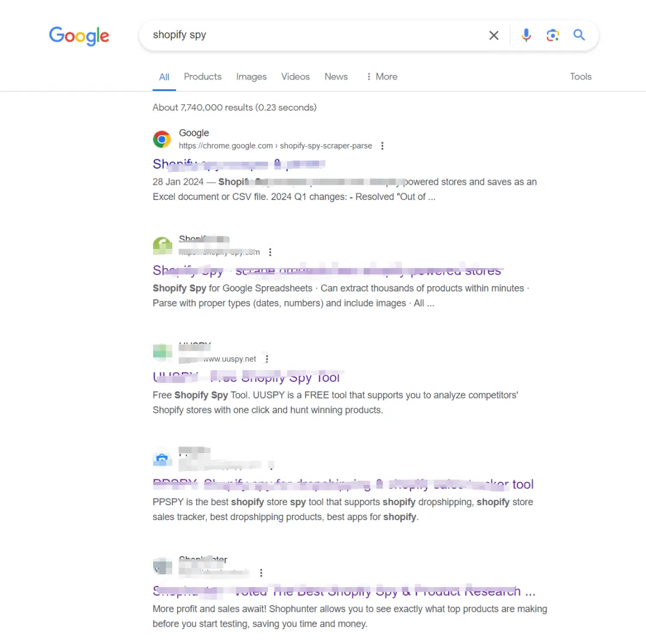Click the green Shopify Spy favicon
Screen dimensions: 646x644
(162, 246)
